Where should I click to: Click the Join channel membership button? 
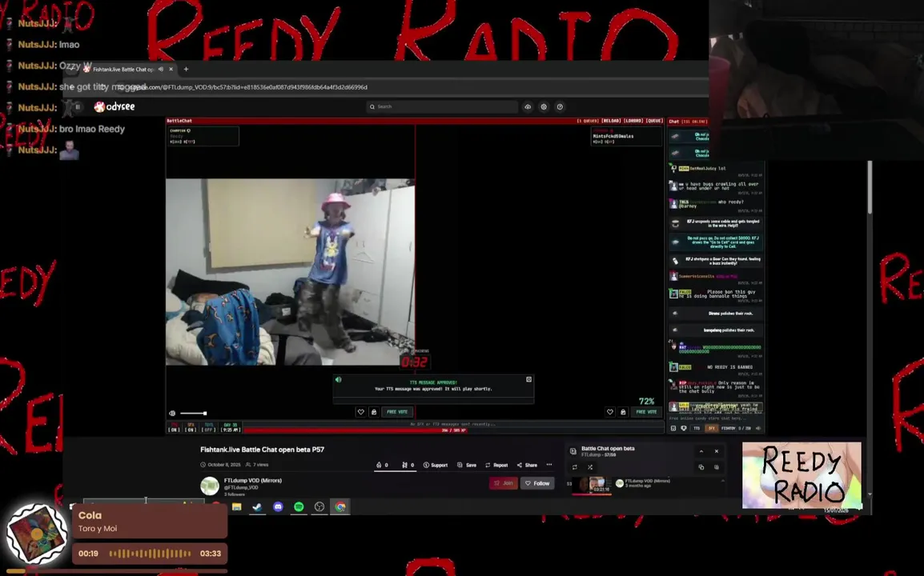(504, 483)
